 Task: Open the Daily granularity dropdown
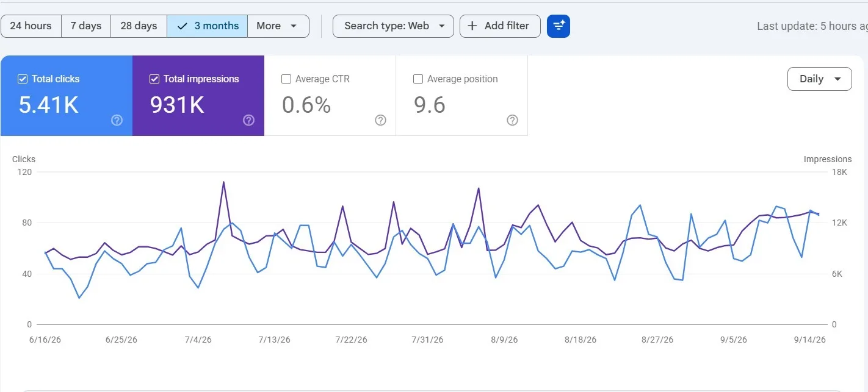coord(819,79)
